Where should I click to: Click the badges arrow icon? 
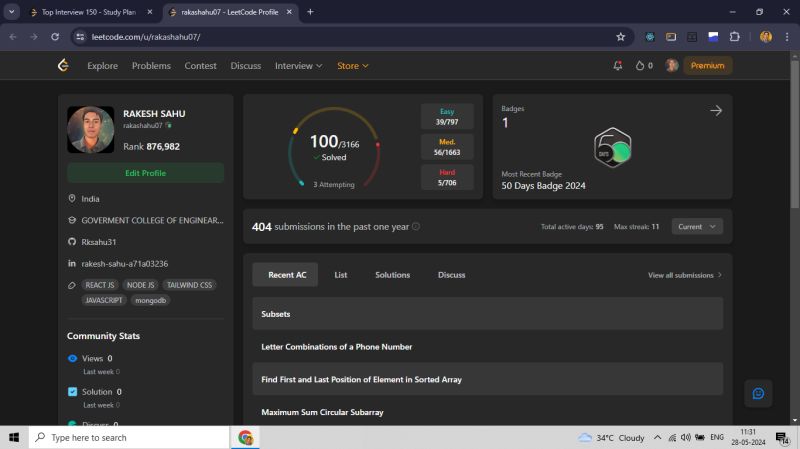pyautogui.click(x=716, y=110)
